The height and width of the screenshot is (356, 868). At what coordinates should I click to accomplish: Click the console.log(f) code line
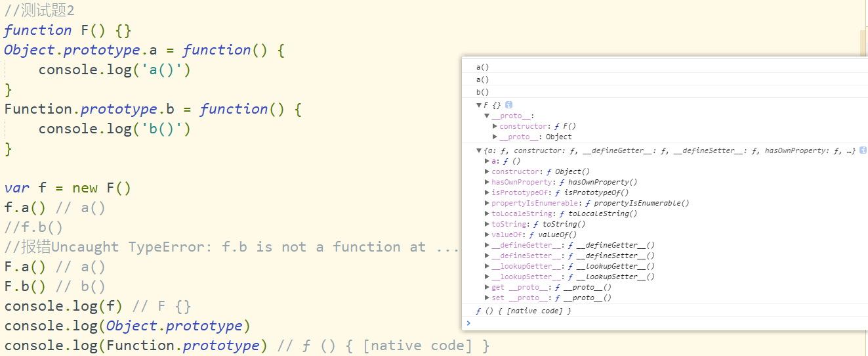(x=98, y=306)
